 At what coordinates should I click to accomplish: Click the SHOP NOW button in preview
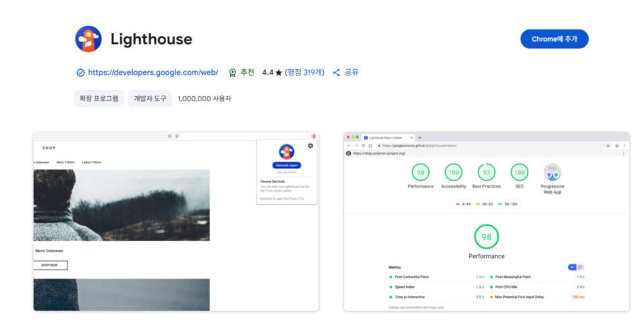[50, 265]
